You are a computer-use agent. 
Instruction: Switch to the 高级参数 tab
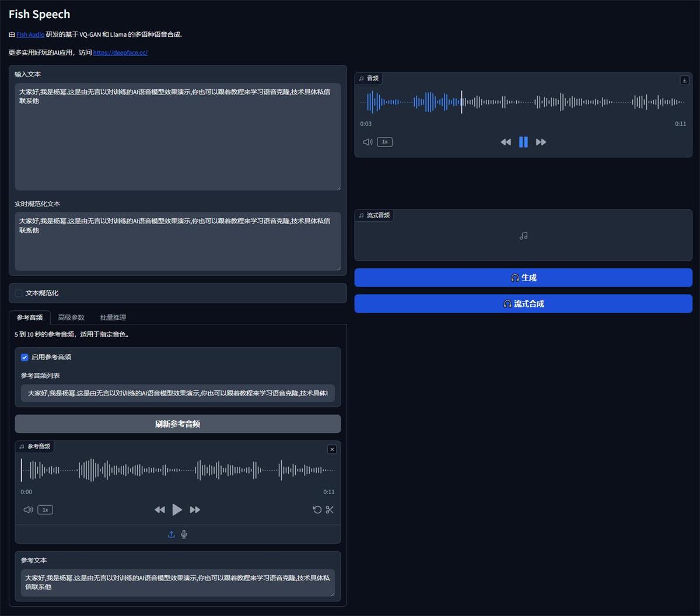point(71,317)
